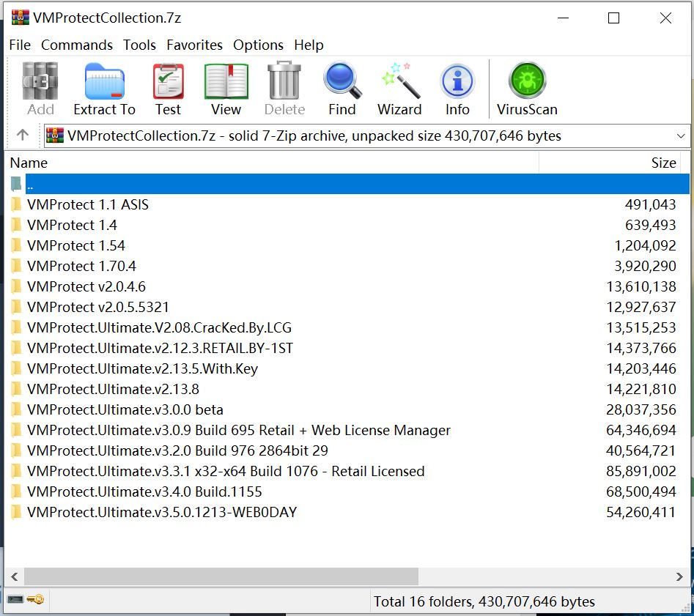Image resolution: width=694 pixels, height=616 pixels.
Task: Click the Extract To toolbar icon
Action: 105,81
